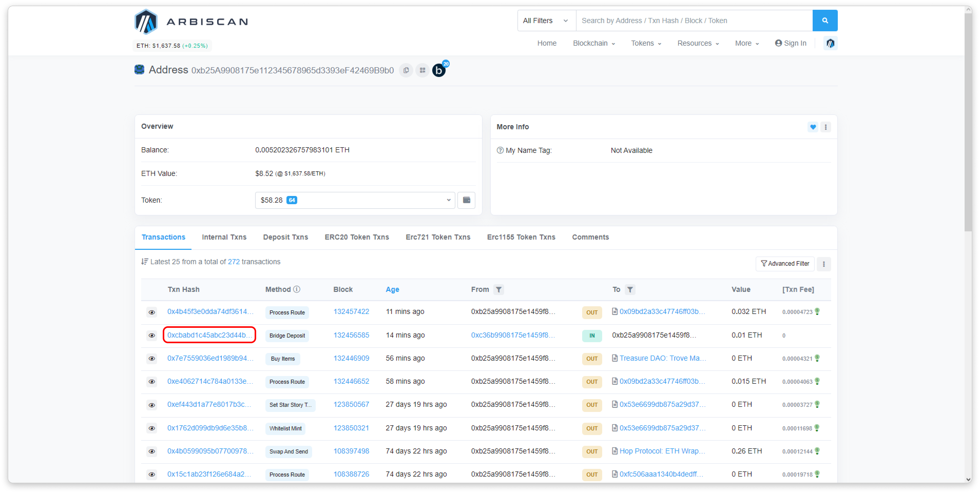The image size is (980, 493).
Task: Preview the Process Route transaction with the eye icon
Action: click(x=152, y=312)
